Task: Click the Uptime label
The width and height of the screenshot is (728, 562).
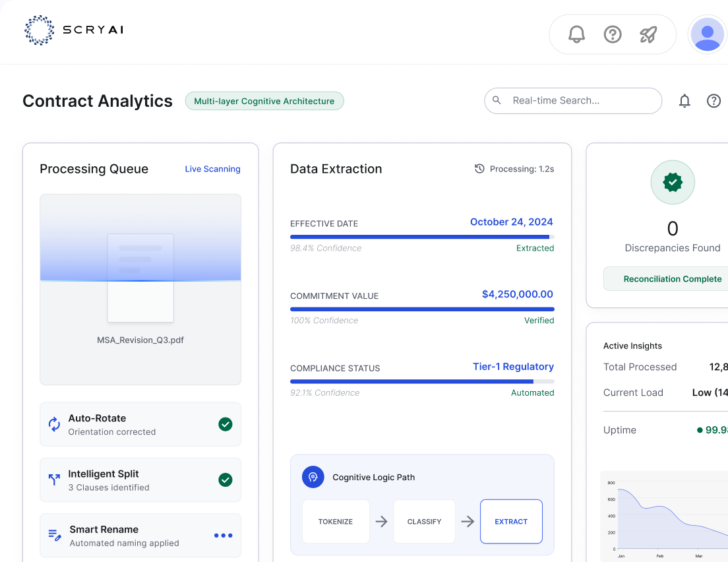Action: coord(620,430)
